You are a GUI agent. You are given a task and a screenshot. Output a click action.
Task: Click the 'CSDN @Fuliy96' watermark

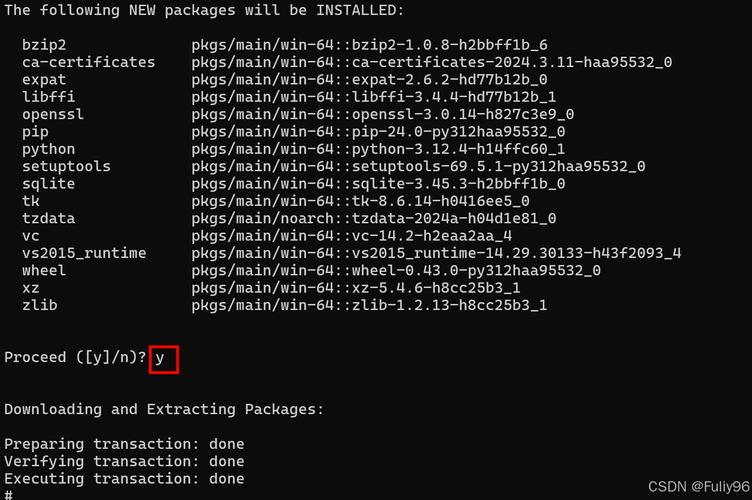coord(690,487)
